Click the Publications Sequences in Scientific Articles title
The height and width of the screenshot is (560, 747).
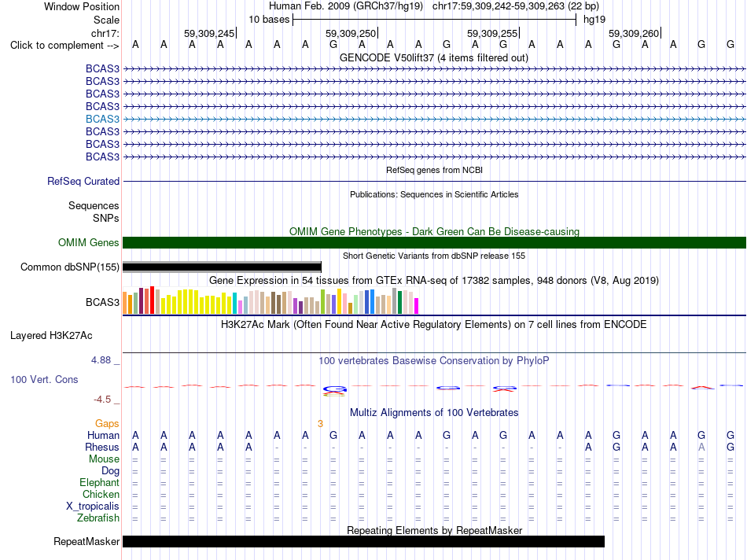pos(434,194)
